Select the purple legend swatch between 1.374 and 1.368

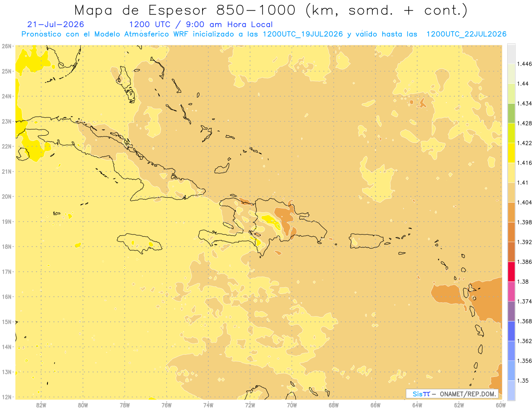(511, 311)
